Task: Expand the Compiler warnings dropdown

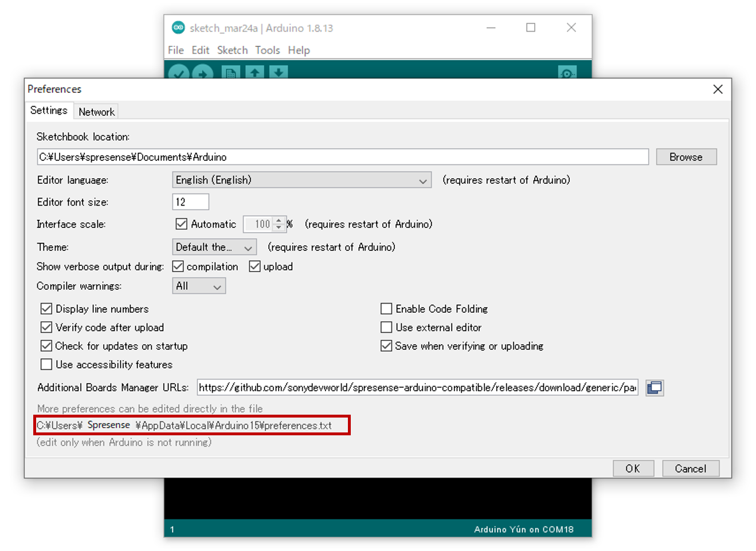Action: click(198, 286)
